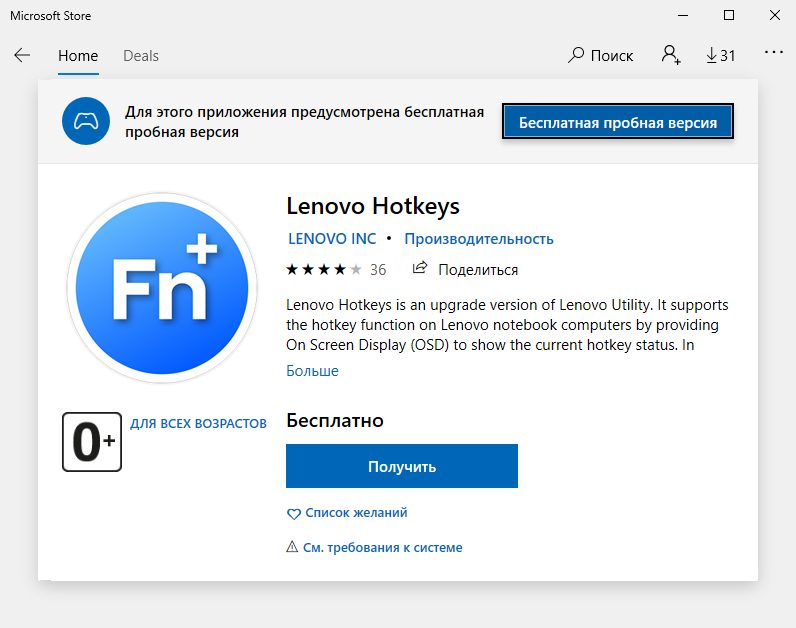Image resolution: width=796 pixels, height=628 pixels.
Task: Click the Microsoft Store window title
Action: point(51,16)
